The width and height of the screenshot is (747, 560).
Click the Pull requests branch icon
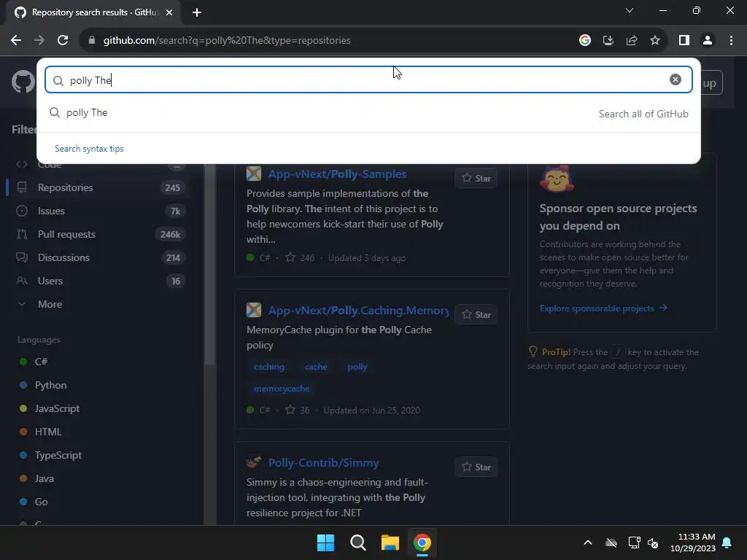(x=22, y=234)
